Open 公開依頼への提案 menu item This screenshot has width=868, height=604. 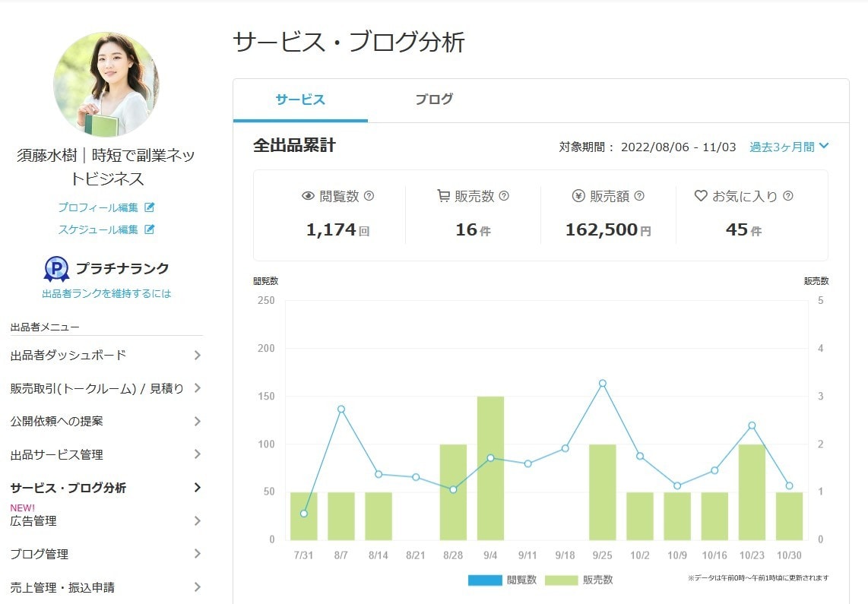(106, 422)
